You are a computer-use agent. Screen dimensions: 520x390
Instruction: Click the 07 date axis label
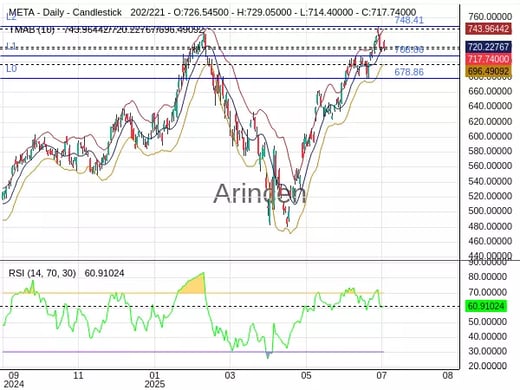pyautogui.click(x=381, y=376)
